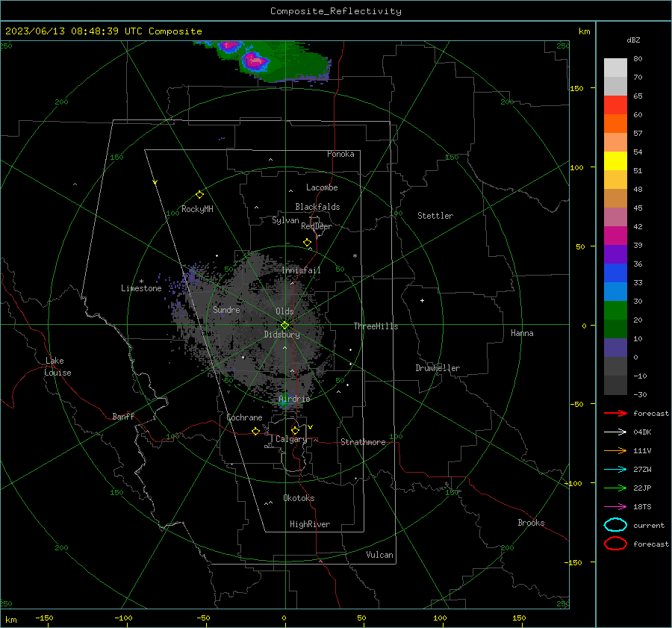Viewport: 672px width, 628px height.
Task: Click the Okotoks city label
Action: pos(299,498)
